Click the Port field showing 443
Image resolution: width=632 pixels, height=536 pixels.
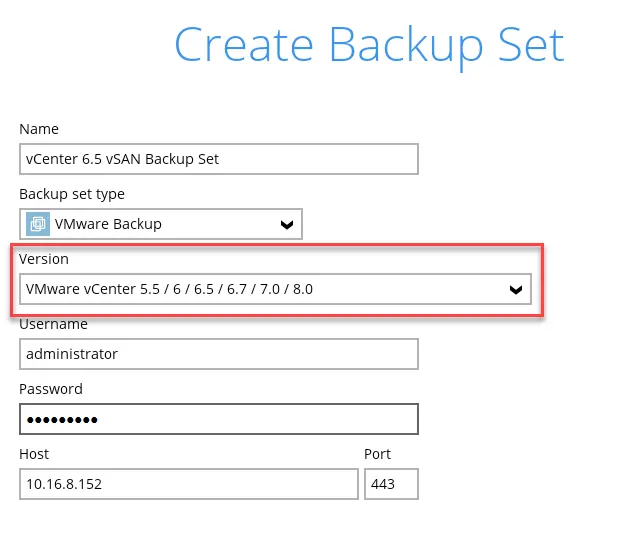391,484
